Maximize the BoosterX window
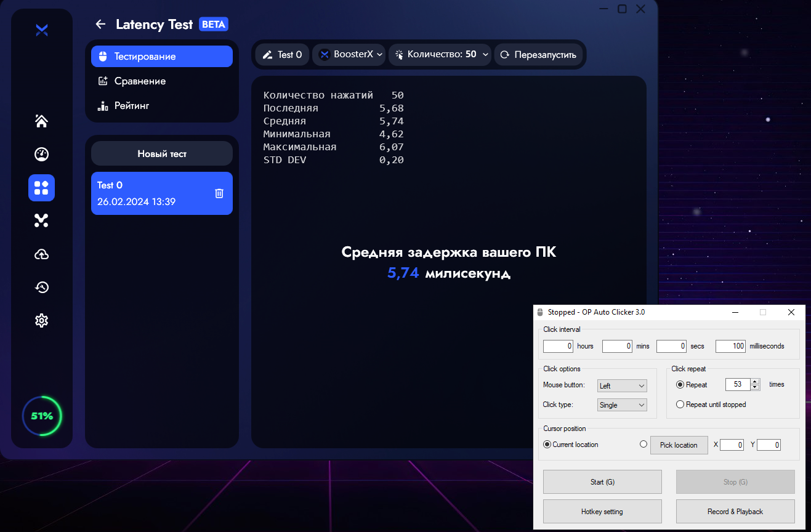The image size is (811, 532). point(623,9)
